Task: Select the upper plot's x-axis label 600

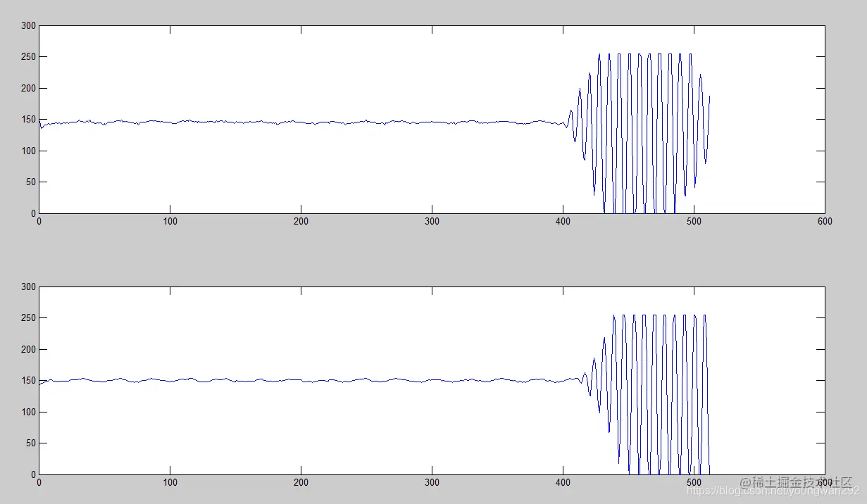Action: pyautogui.click(x=825, y=221)
